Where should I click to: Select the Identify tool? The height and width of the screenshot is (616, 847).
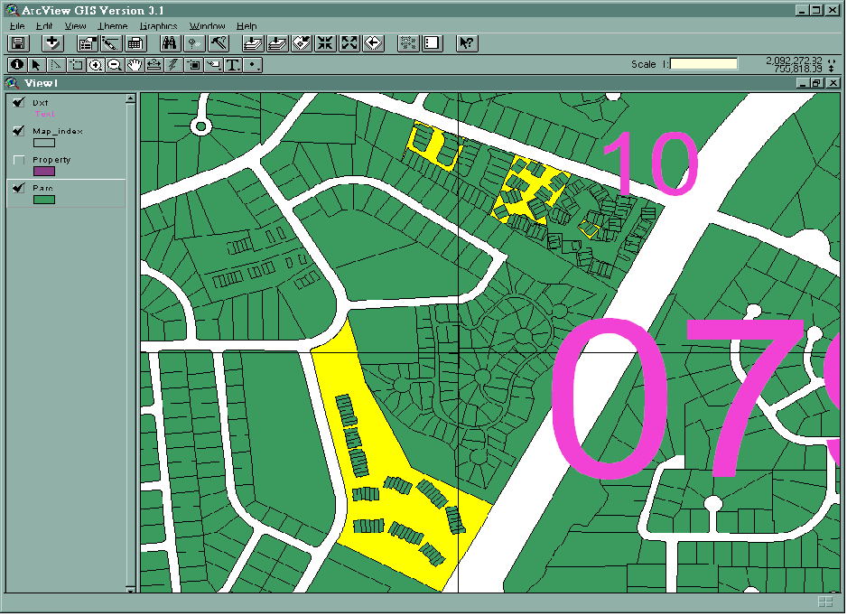point(17,65)
